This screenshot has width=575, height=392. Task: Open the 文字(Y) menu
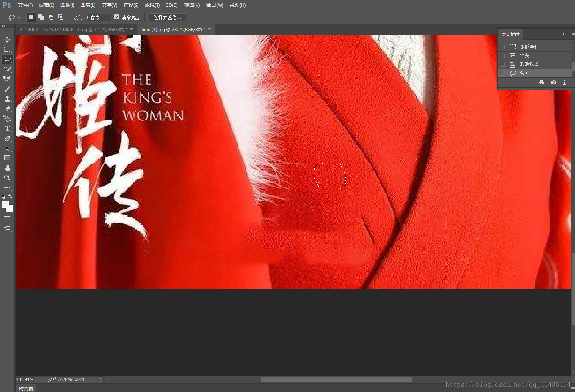point(109,5)
